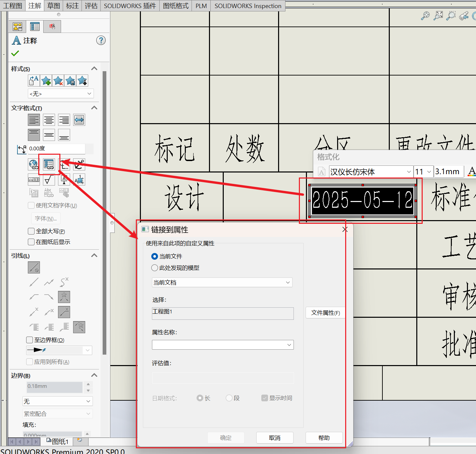Collapse the 文字格式 section

tap(94, 108)
